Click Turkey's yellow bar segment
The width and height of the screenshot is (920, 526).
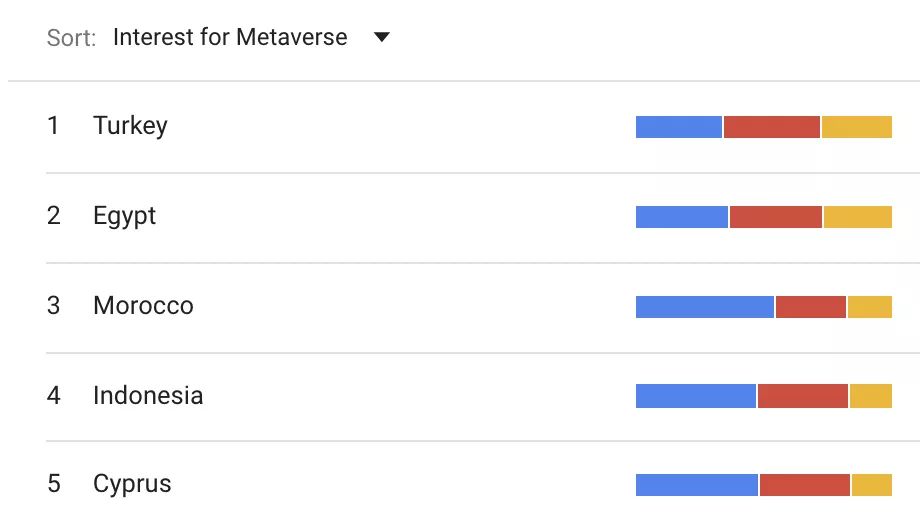tap(857, 127)
